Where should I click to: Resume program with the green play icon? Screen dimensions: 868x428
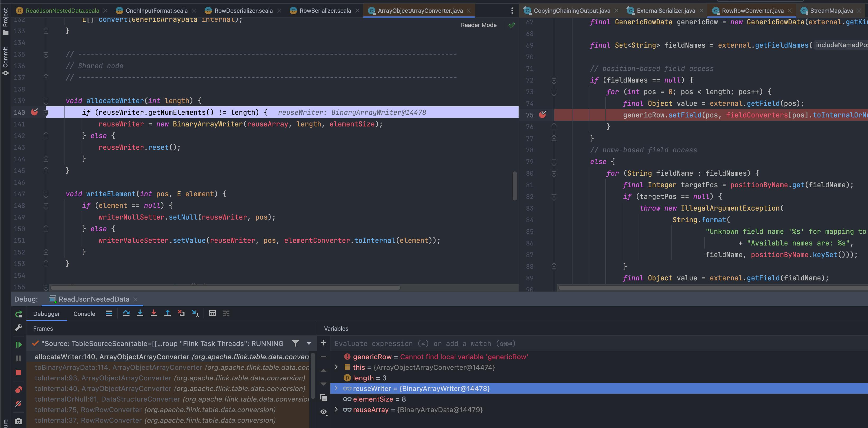(19, 344)
